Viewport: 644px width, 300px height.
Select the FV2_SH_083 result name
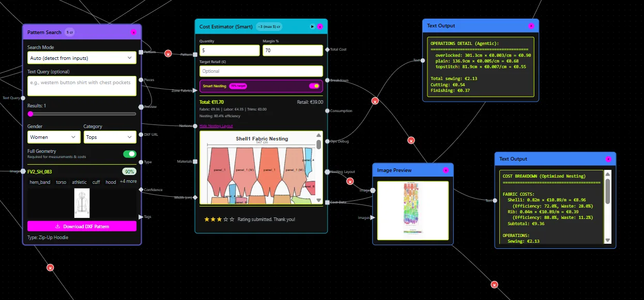40,171
